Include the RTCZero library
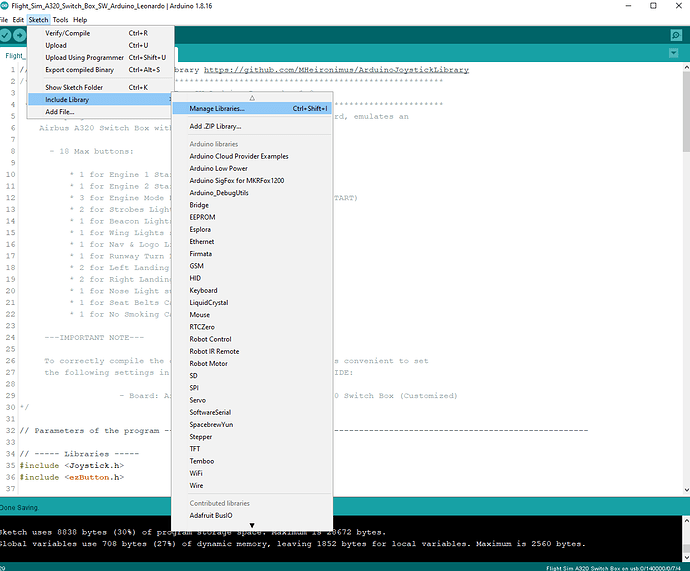 (x=252, y=327)
